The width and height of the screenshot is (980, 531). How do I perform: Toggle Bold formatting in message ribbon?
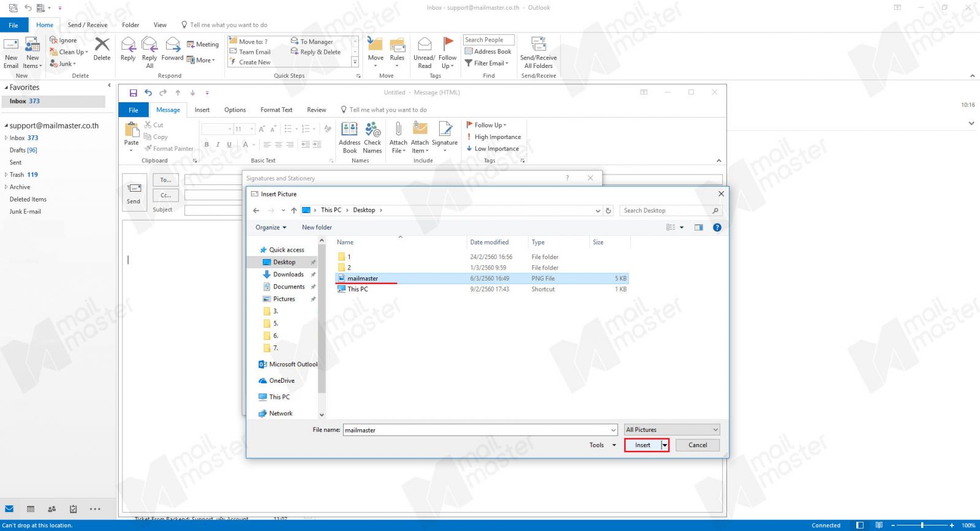(206, 145)
